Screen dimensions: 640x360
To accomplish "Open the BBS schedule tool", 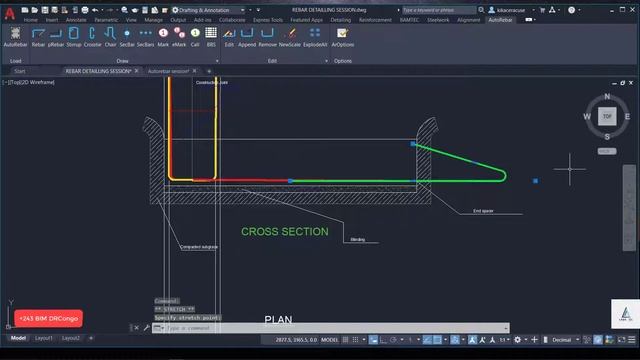I will [211, 37].
